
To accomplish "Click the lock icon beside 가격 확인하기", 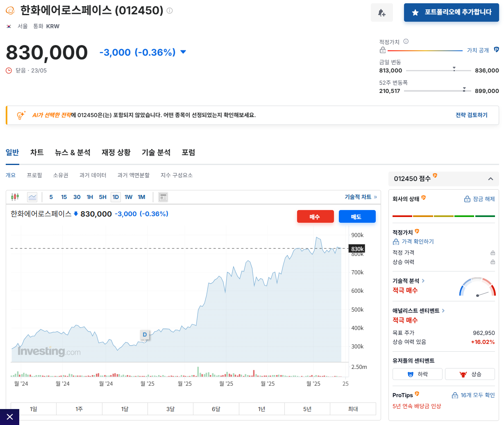I will 396,242.
